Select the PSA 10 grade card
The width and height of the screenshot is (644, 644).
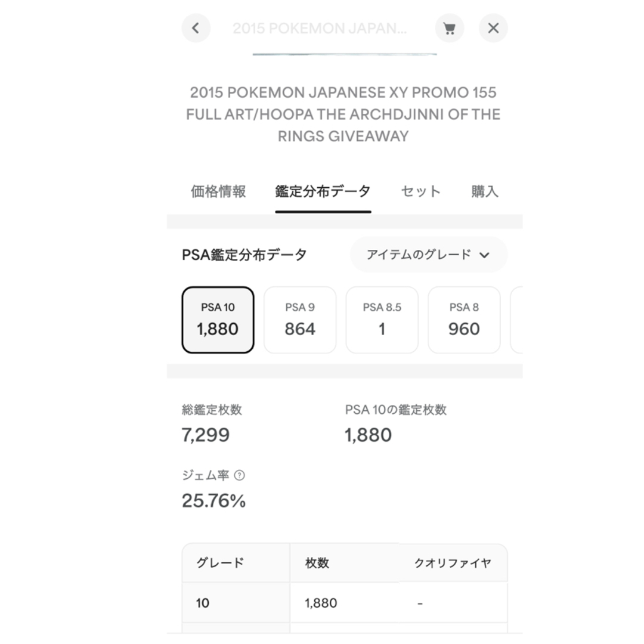(x=218, y=320)
